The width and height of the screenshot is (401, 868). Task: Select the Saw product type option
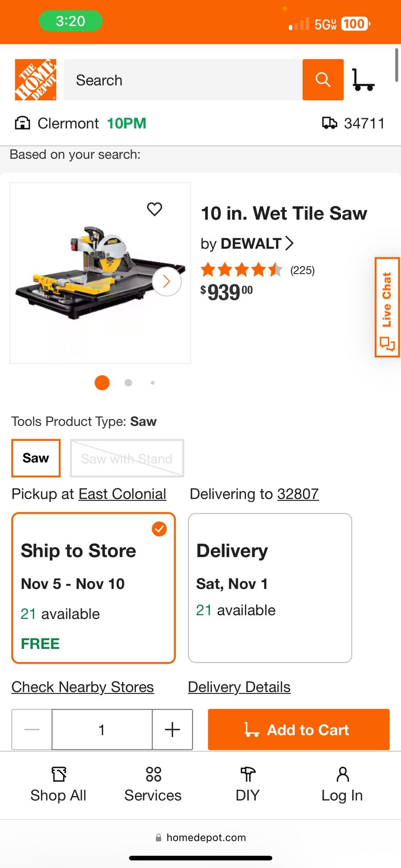pyautogui.click(x=36, y=458)
